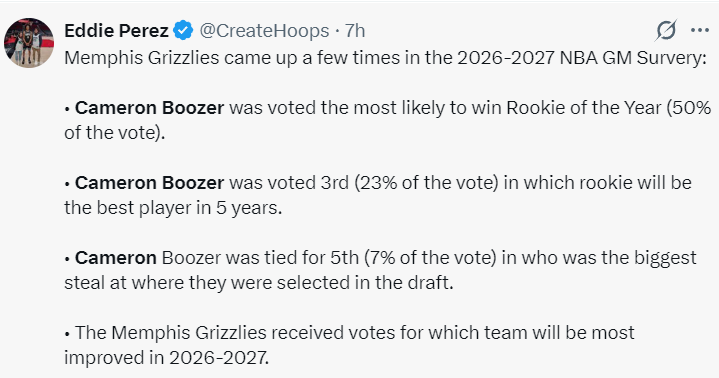Click the '(23% of the vote)' text
Screen dimensions: 719x378
(426, 183)
